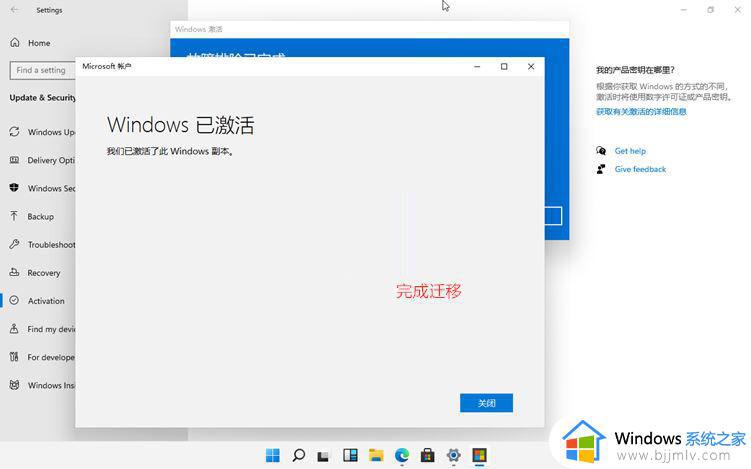Close the Microsoft 帐户 dialog window
The width and height of the screenshot is (751, 469).
click(531, 67)
